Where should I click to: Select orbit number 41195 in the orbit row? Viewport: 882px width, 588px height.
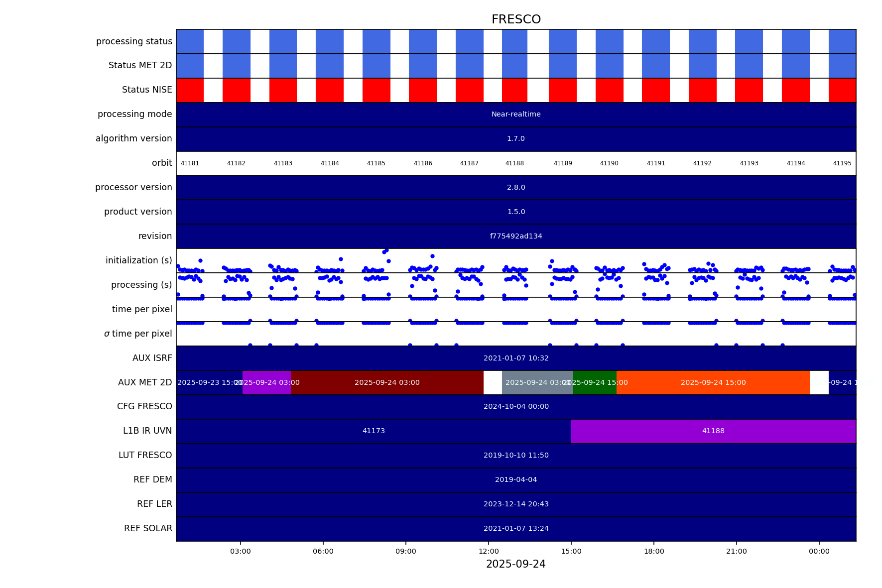[842, 163]
